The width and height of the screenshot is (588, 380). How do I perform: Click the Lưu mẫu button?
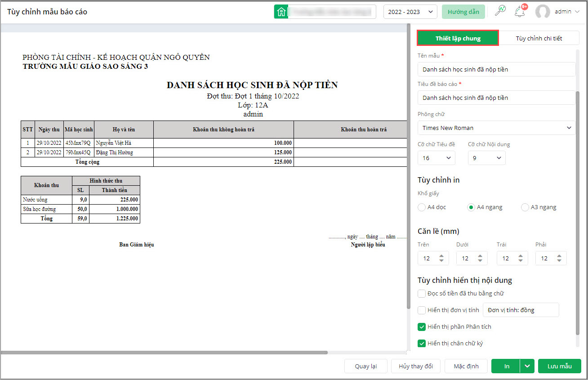[559, 366]
